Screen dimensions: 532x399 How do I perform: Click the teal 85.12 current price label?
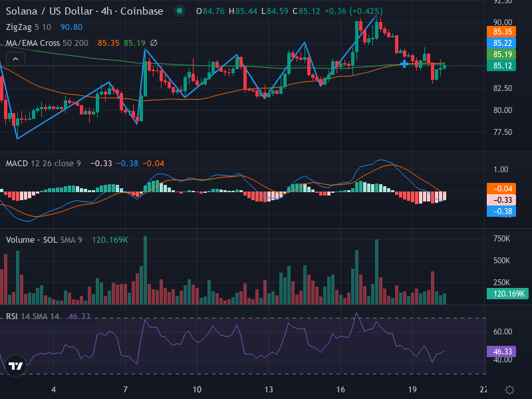coord(501,65)
